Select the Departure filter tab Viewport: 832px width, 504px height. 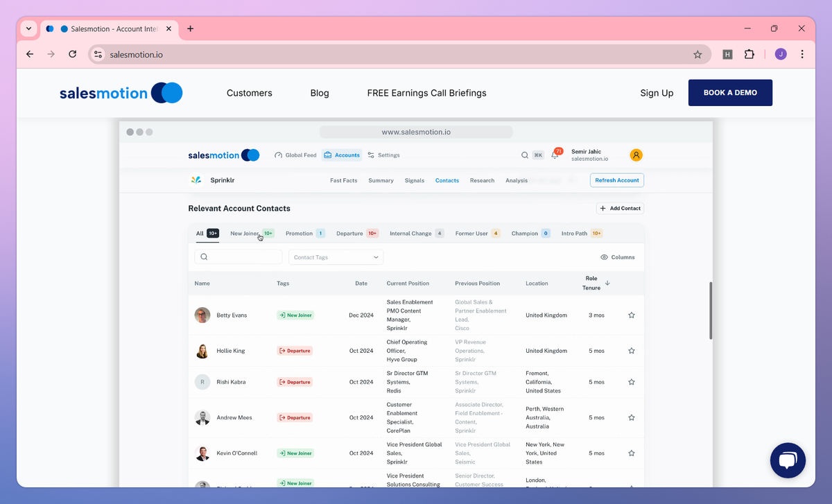357,234
